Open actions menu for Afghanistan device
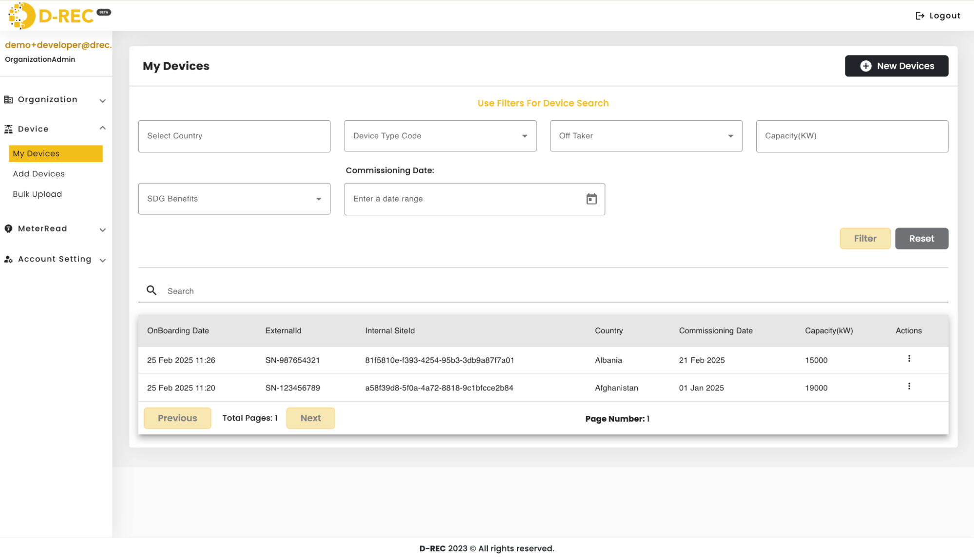974x560 pixels. [x=909, y=387]
